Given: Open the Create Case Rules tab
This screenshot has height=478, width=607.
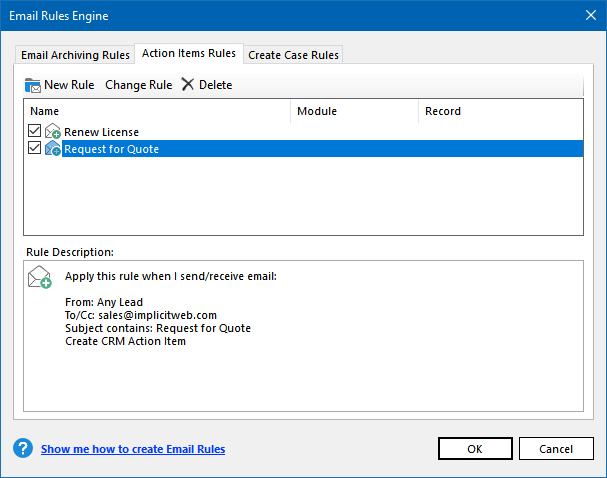Looking at the screenshot, I should coord(293,55).
